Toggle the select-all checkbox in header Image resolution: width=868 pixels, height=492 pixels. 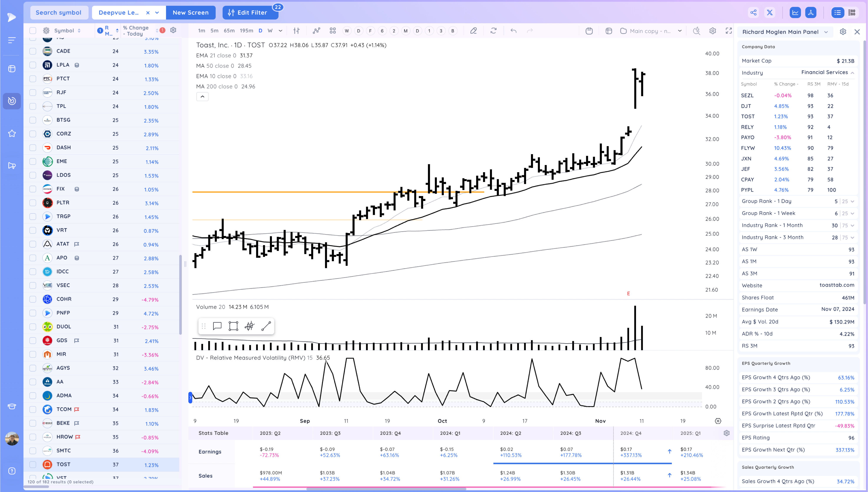click(x=33, y=31)
